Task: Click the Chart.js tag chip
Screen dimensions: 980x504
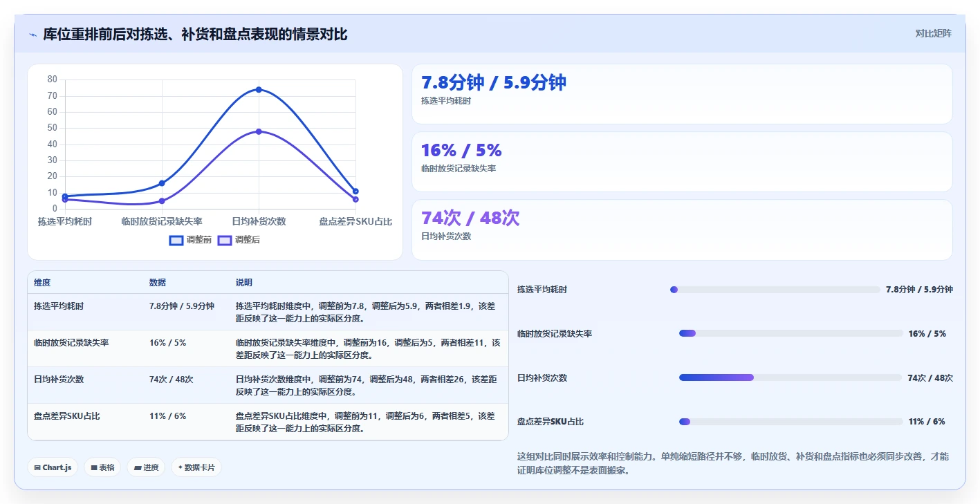Action: click(53, 467)
